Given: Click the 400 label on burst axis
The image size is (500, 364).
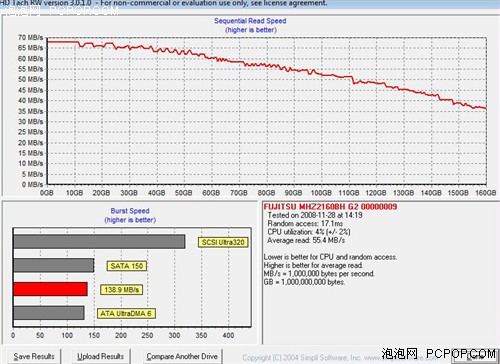Looking at the screenshot, I should 228,335.
